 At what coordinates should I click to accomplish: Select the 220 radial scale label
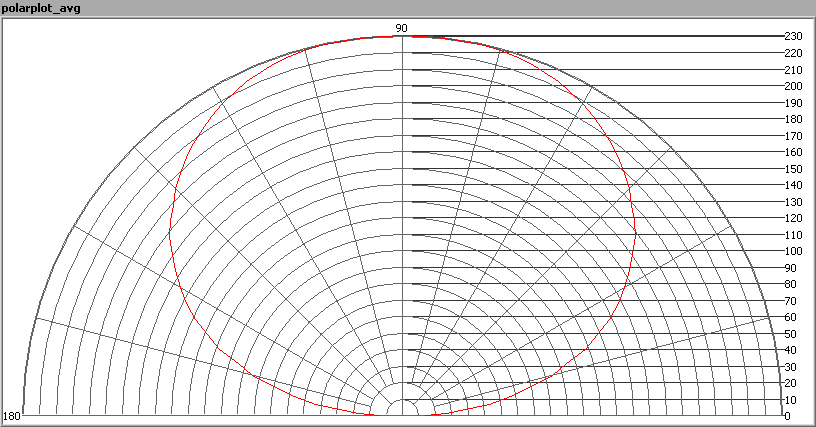(x=792, y=54)
